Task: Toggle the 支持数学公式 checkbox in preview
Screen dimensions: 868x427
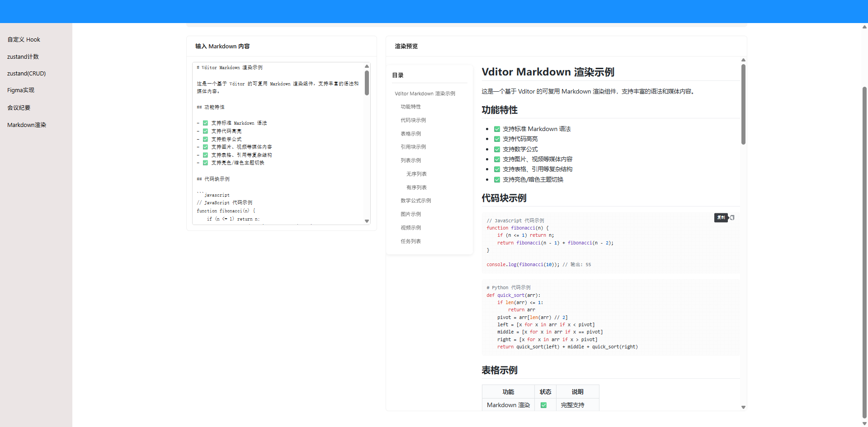Action: pos(497,150)
